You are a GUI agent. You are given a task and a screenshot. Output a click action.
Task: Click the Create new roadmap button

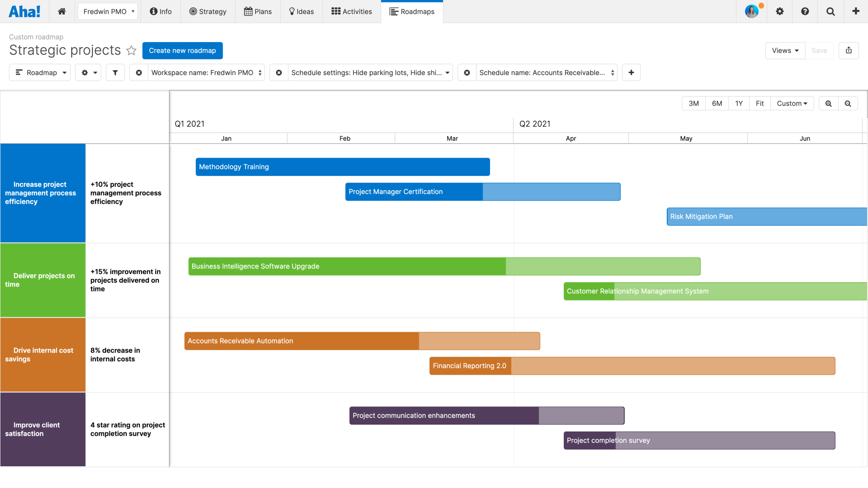pos(182,50)
